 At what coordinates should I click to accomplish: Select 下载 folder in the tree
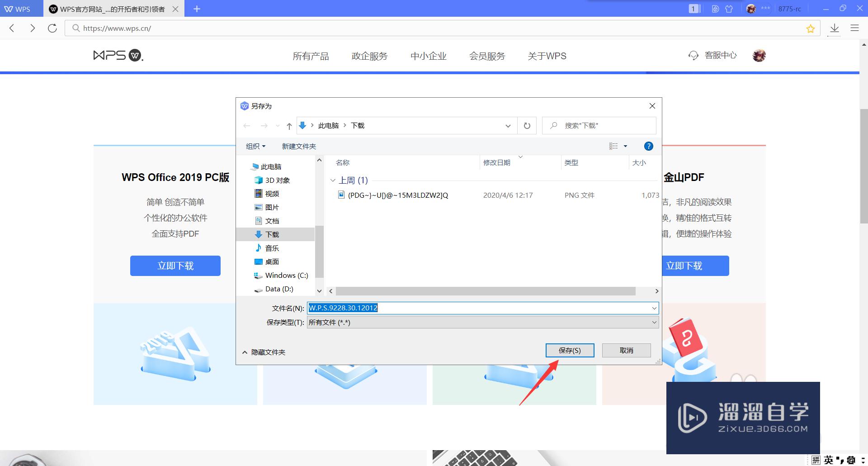(x=272, y=234)
